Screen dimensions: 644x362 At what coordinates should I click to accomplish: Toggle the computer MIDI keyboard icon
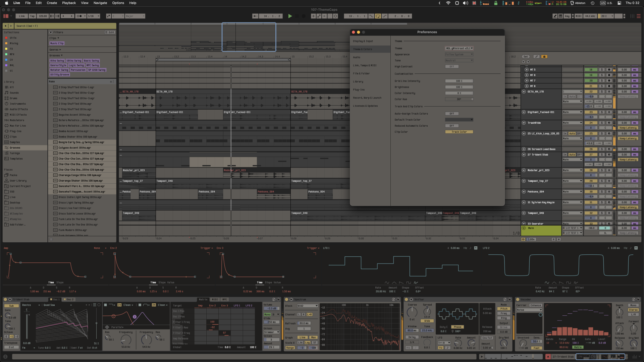click(x=561, y=16)
